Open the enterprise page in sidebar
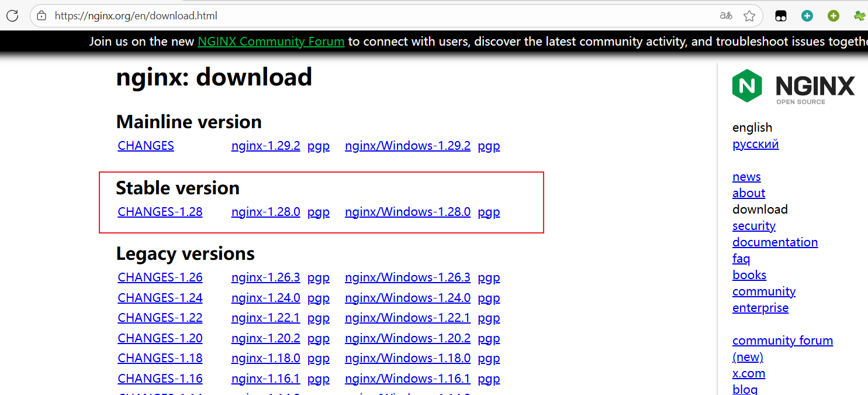 click(760, 308)
